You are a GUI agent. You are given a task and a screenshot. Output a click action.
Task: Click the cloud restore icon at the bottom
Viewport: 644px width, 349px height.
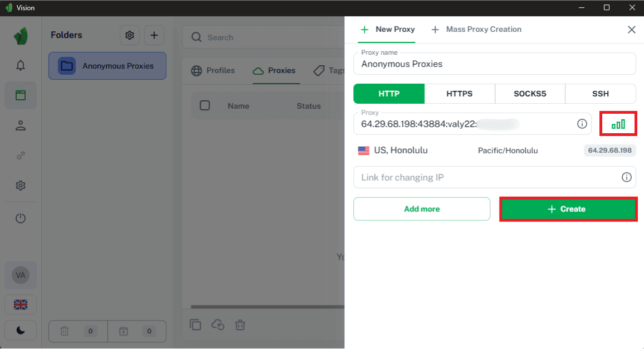[218, 324]
